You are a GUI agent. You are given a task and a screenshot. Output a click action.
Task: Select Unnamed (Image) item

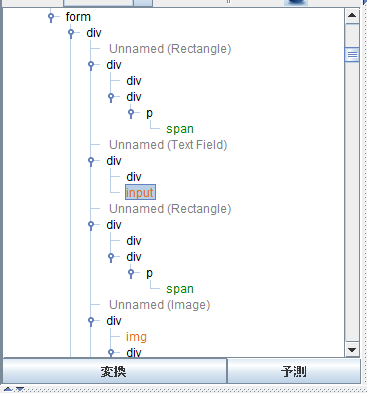[160, 305]
